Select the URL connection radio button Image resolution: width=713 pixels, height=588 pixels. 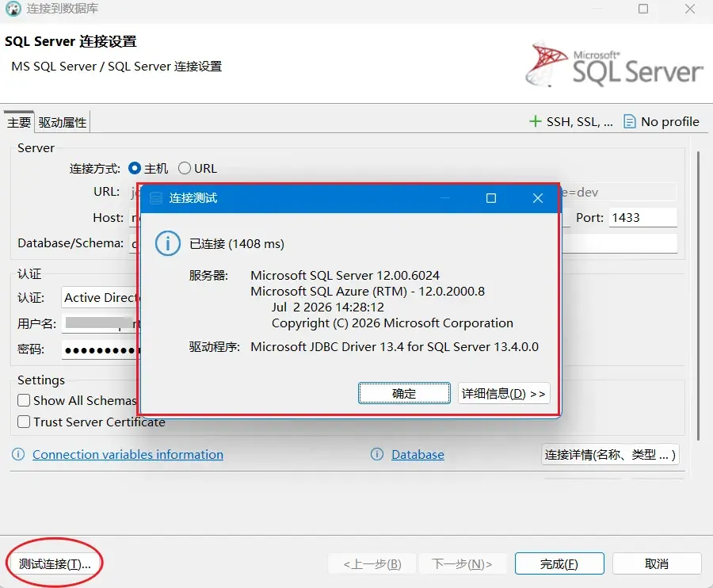[184, 168]
